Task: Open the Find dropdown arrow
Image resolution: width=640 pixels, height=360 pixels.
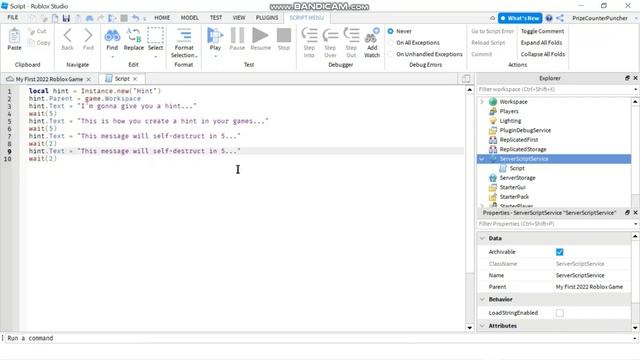Action: point(112,56)
